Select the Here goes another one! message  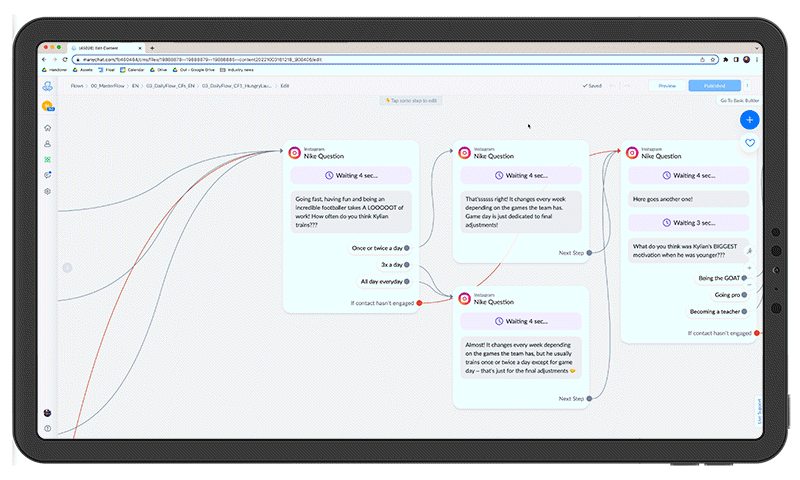[688, 199]
